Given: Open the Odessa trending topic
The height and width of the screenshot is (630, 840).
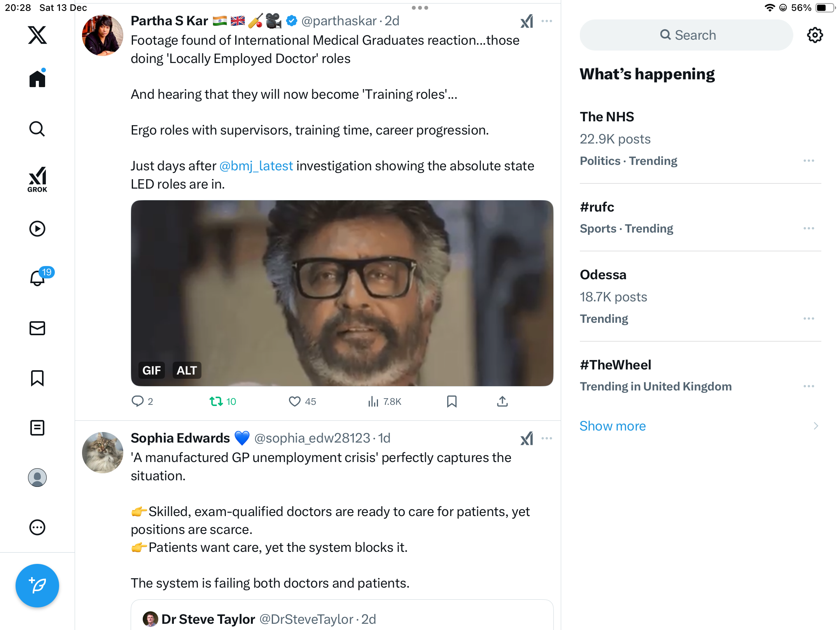Looking at the screenshot, I should click(x=603, y=275).
